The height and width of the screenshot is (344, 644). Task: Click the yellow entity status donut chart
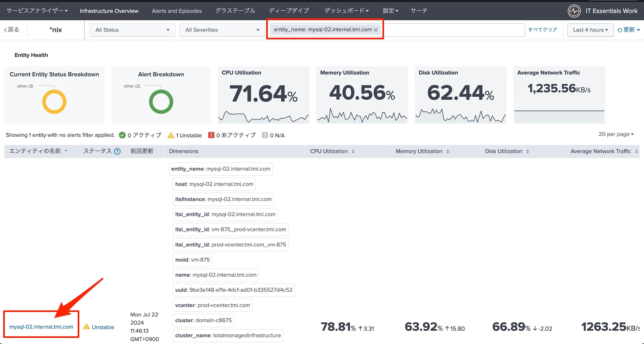(x=54, y=102)
